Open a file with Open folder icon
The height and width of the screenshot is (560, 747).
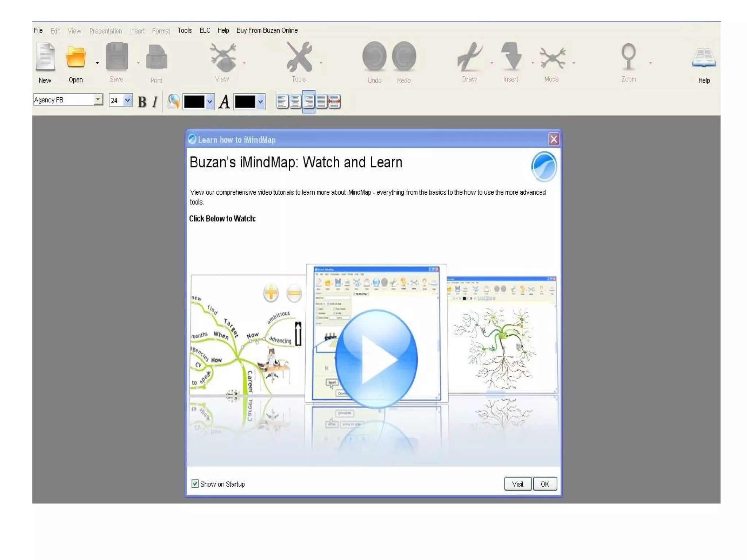click(76, 57)
